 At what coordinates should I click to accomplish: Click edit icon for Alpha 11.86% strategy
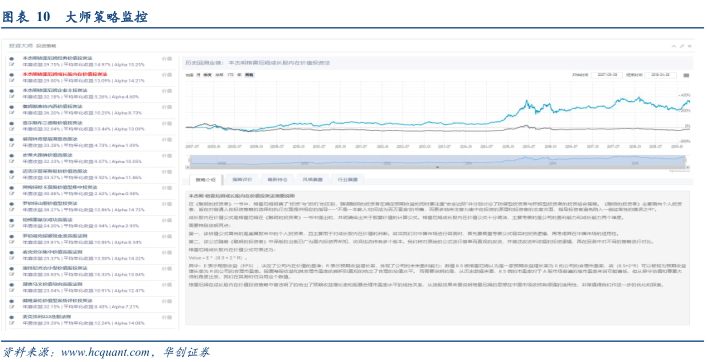[12, 178]
